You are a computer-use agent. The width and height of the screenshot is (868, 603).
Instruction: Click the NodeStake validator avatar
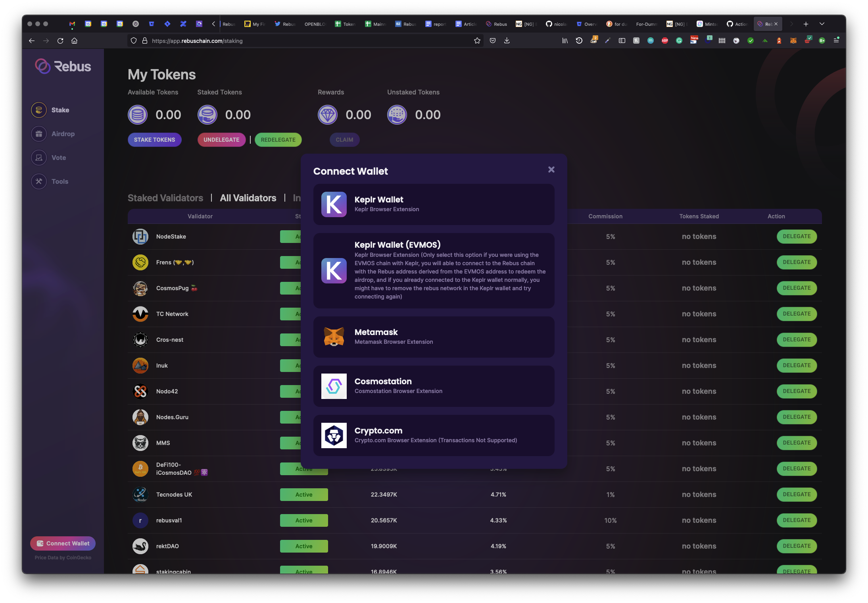[x=140, y=237]
